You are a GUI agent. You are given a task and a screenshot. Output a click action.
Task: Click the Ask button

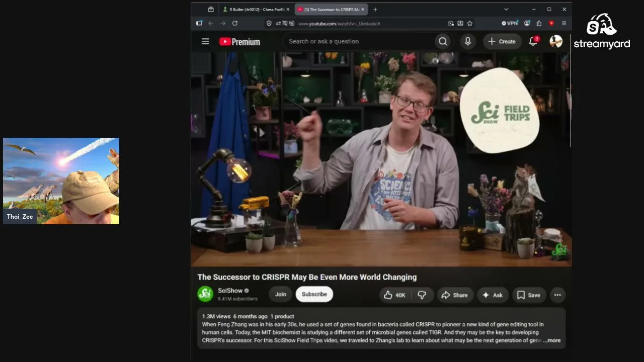click(x=493, y=295)
